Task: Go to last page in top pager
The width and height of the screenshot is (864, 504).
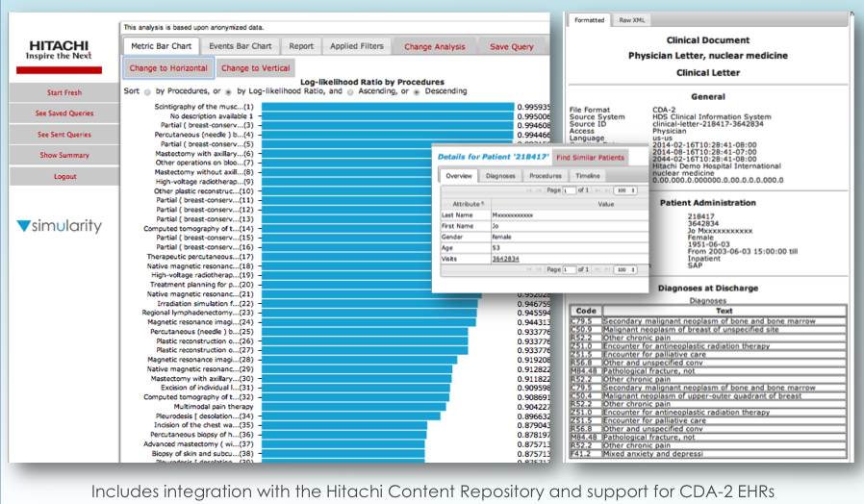Action: click(607, 190)
